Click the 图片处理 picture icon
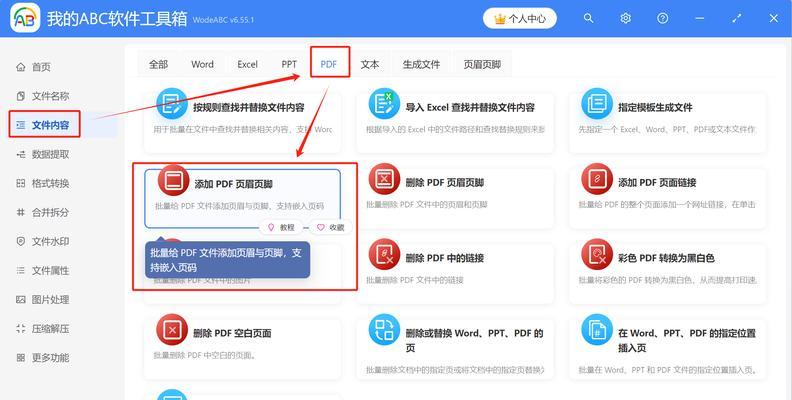 coord(21,299)
